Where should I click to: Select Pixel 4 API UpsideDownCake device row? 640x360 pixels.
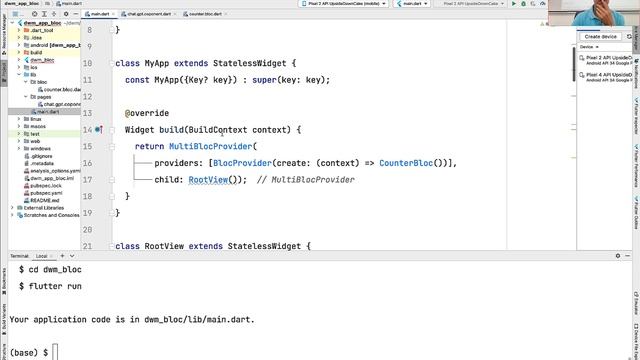tap(606, 77)
